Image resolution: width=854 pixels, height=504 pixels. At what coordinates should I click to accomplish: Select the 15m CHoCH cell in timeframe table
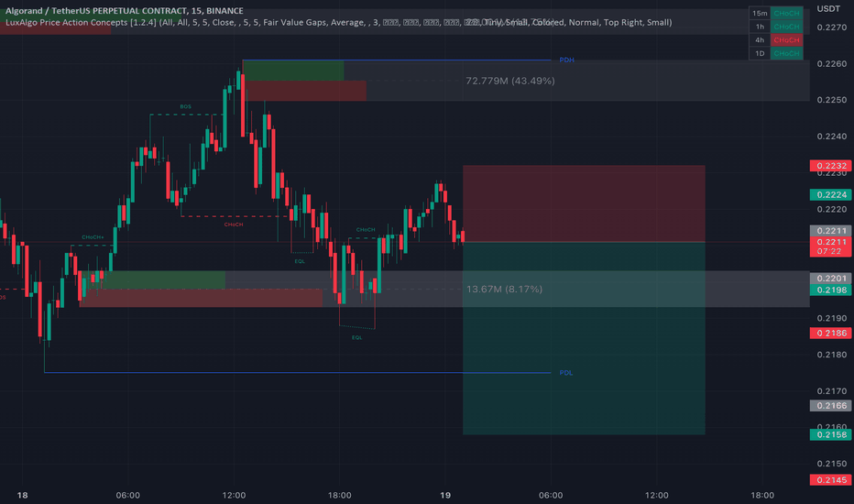[786, 13]
